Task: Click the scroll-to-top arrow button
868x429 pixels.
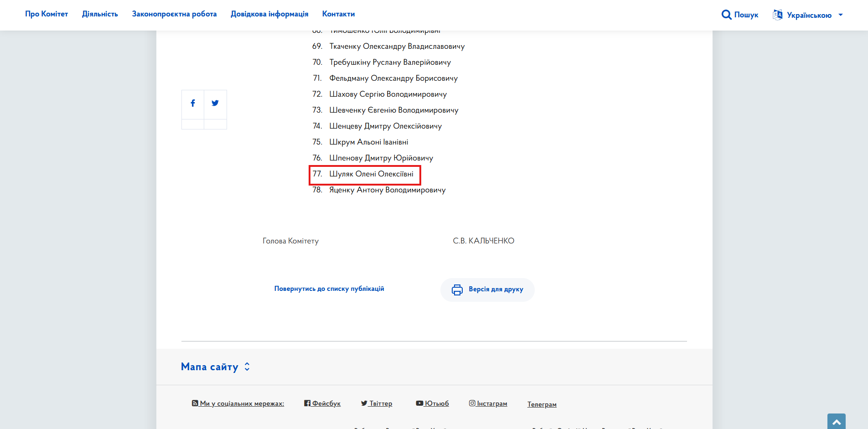Action: click(837, 421)
